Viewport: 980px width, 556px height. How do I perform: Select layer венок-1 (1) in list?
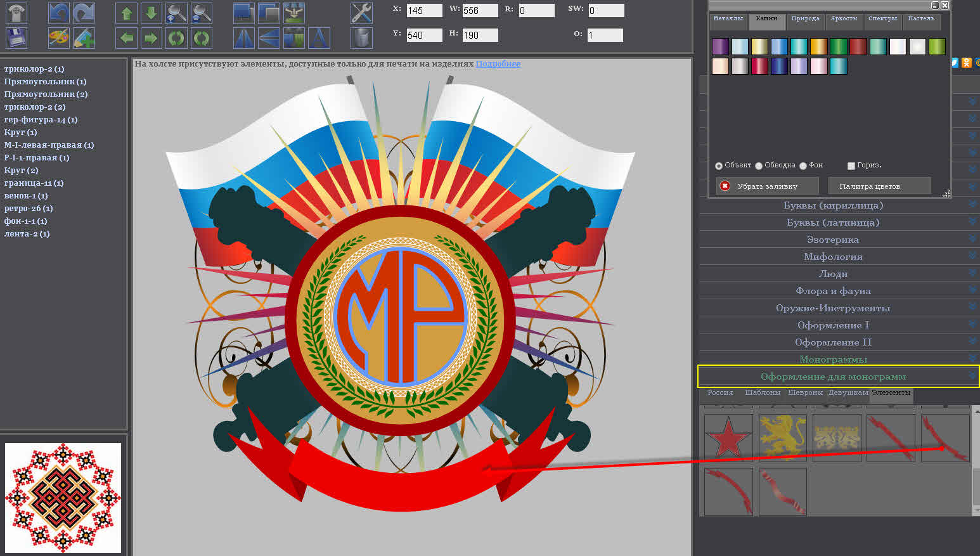(x=26, y=196)
